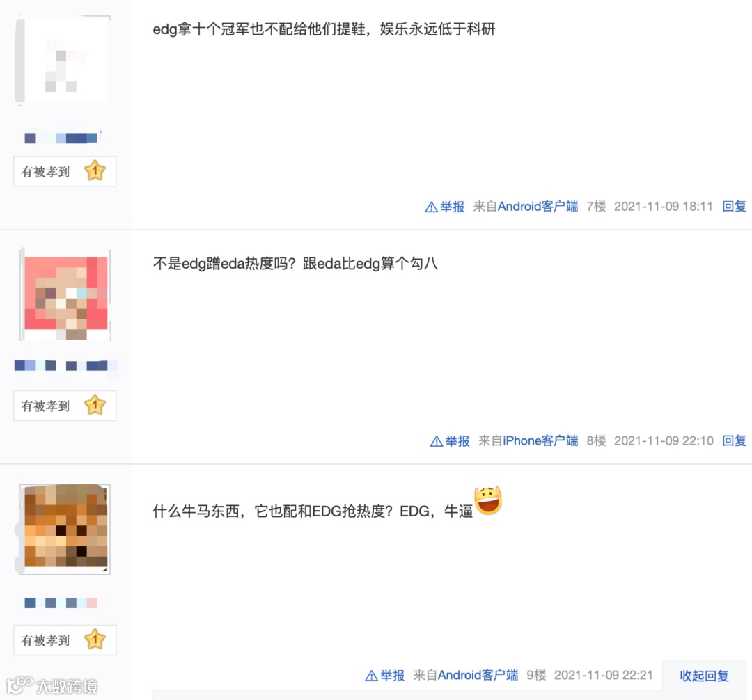Click the report link on floor 7 post

pos(444,207)
